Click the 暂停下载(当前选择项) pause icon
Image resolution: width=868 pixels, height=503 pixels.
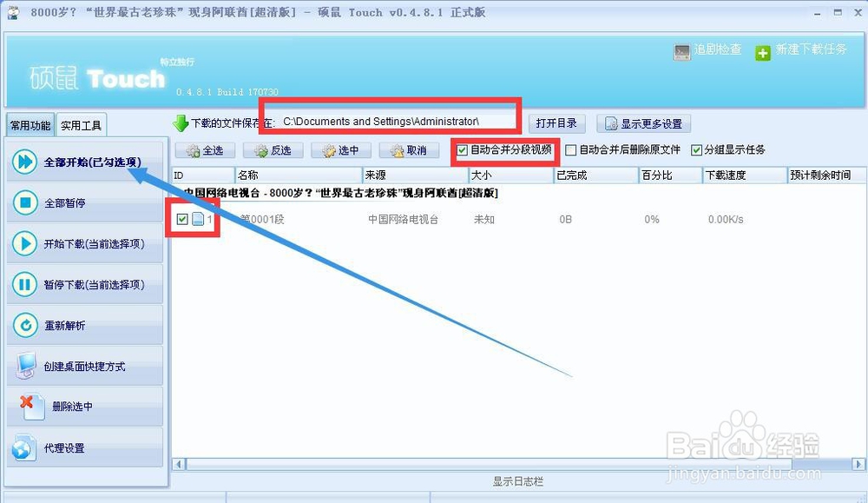[x=25, y=285]
